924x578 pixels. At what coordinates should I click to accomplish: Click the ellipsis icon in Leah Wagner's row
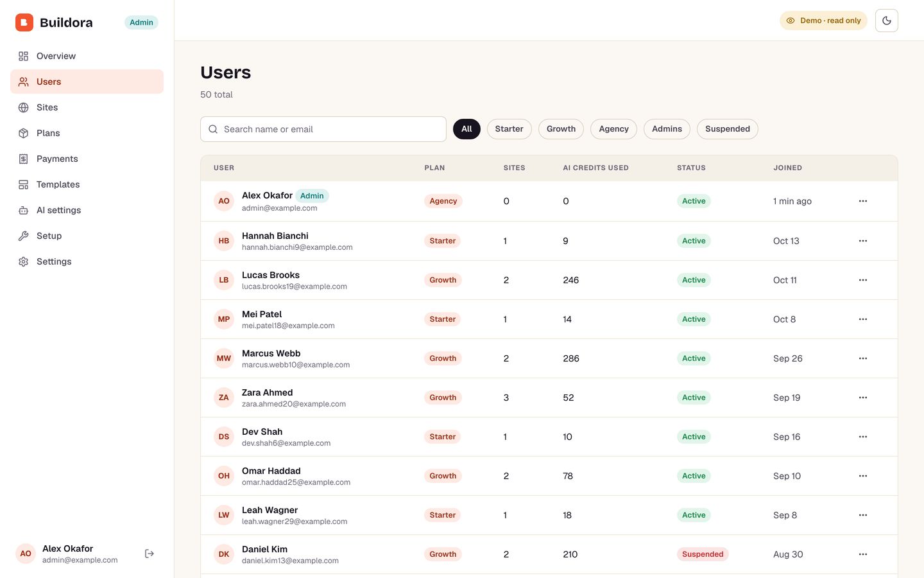tap(863, 515)
